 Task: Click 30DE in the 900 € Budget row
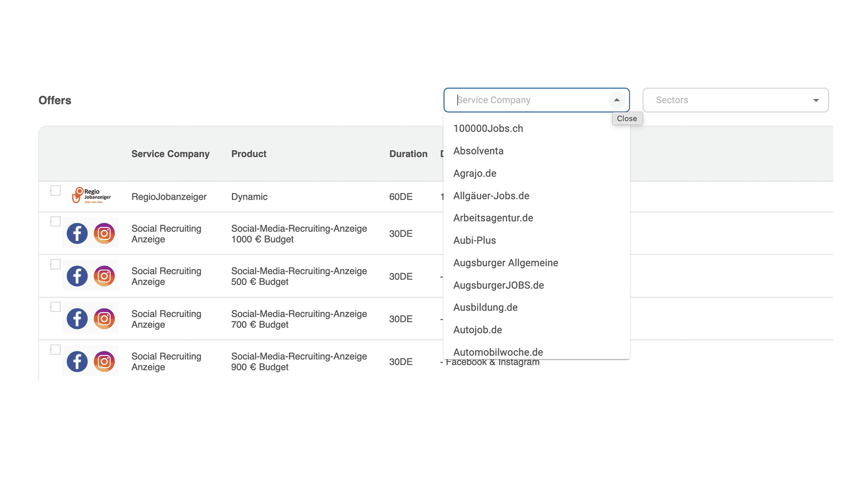coord(401,361)
